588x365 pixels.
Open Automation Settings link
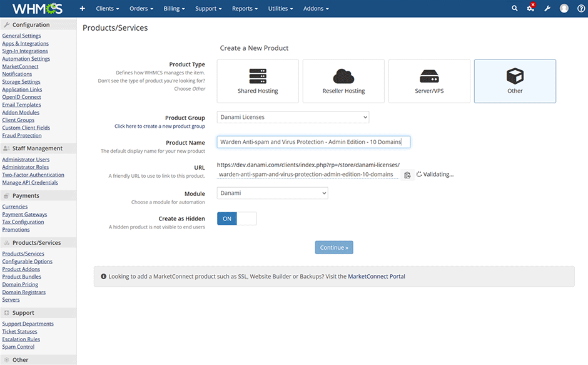click(x=26, y=59)
